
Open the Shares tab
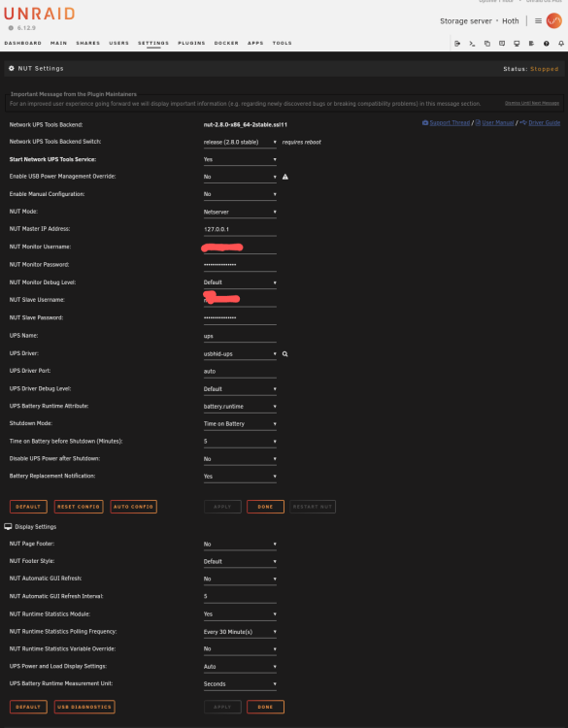[x=88, y=43]
